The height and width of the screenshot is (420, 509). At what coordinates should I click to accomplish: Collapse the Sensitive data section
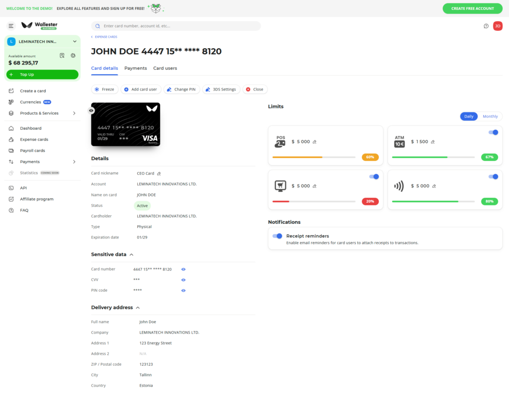[131, 254]
